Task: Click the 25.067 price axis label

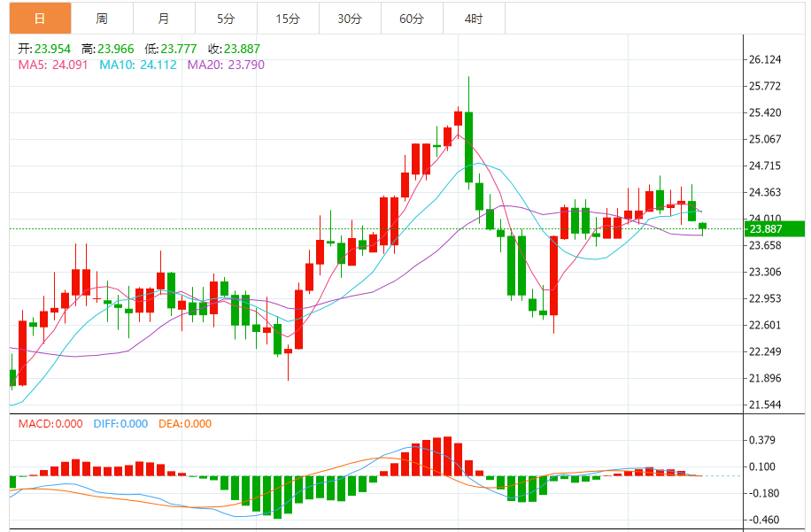Action: 765,139
